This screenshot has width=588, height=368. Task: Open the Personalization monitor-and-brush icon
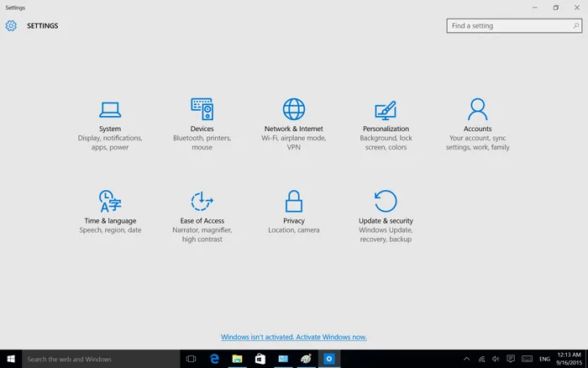click(x=386, y=110)
